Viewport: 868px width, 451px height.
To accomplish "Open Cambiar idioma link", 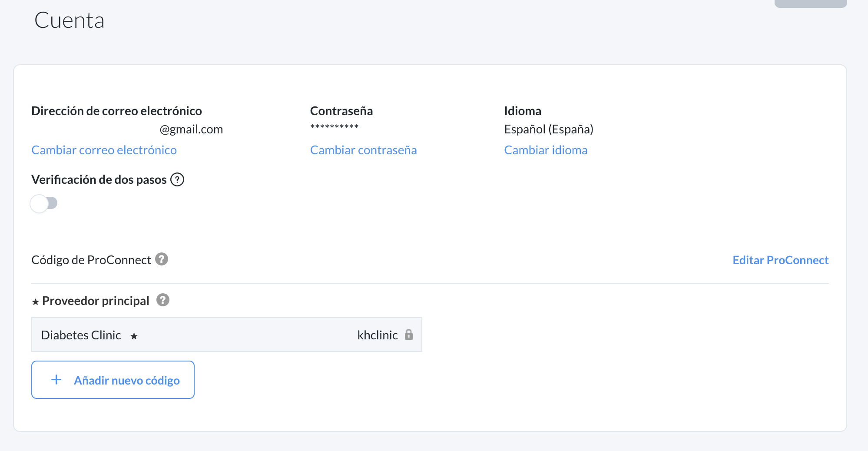I will (546, 150).
